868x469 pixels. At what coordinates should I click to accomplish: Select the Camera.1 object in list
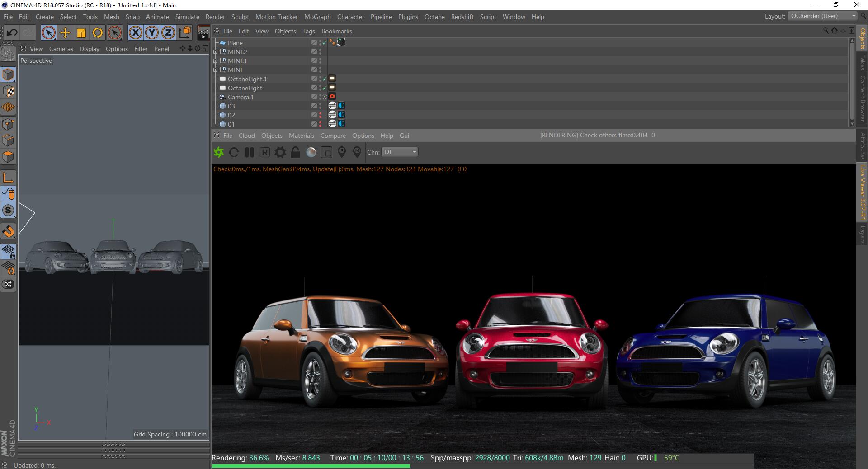point(241,97)
